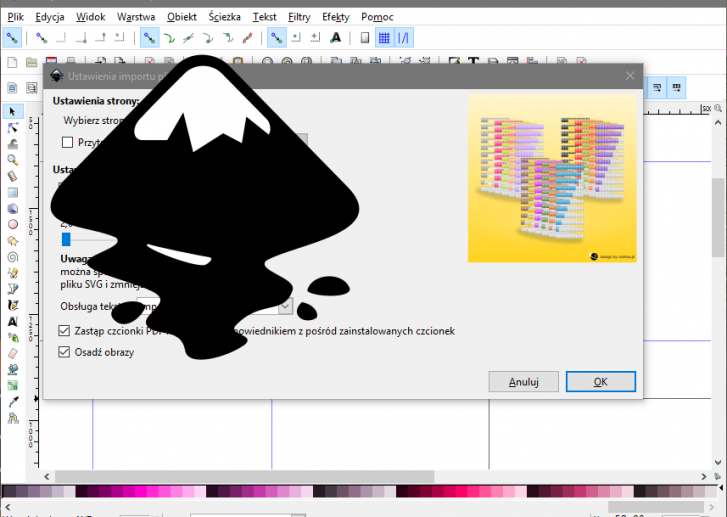The height and width of the screenshot is (517, 727).
Task: Pick the bright crimson red palette swatch
Action: point(460,491)
